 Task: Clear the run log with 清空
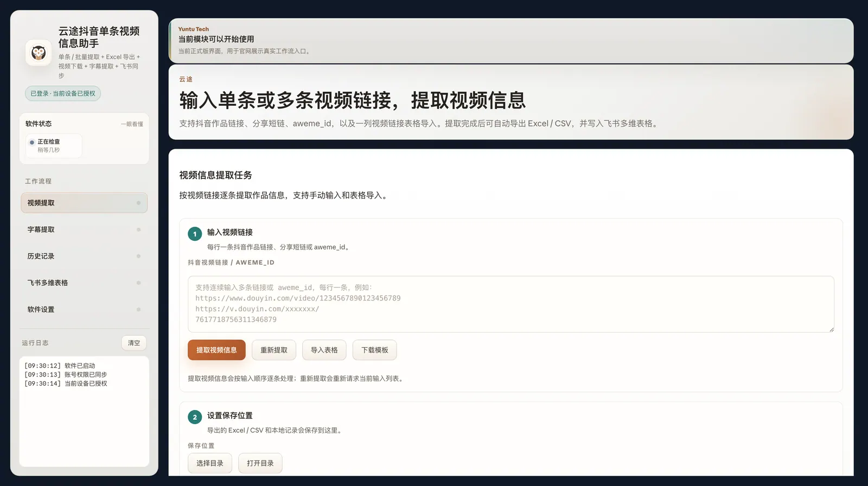click(134, 343)
